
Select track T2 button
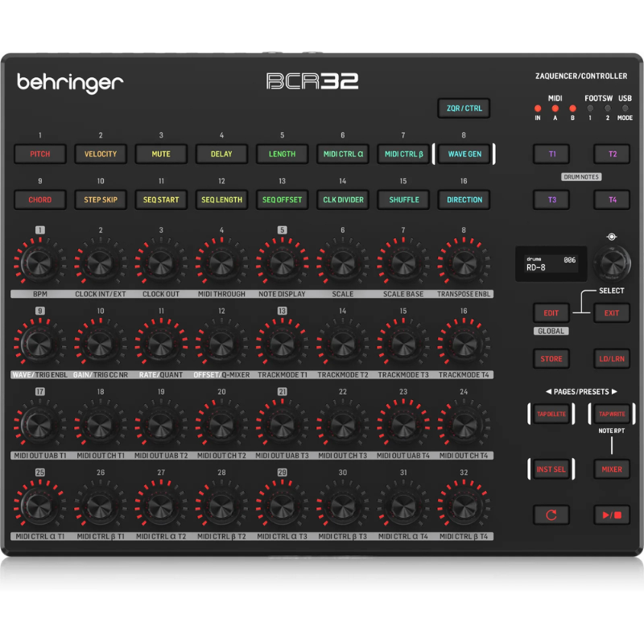coord(612,154)
